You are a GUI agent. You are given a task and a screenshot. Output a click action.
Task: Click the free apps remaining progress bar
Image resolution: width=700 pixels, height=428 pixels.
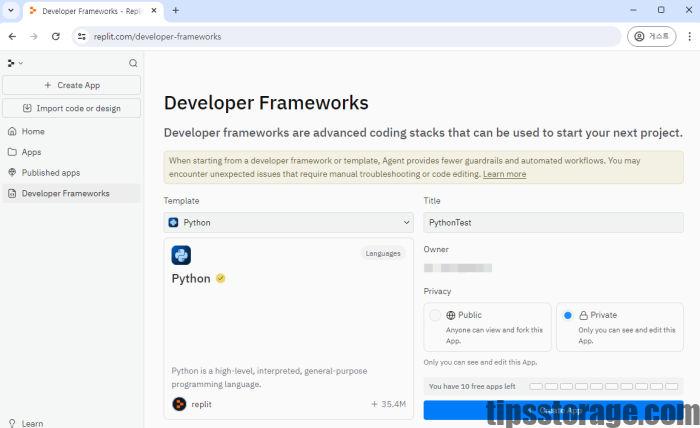(603, 386)
